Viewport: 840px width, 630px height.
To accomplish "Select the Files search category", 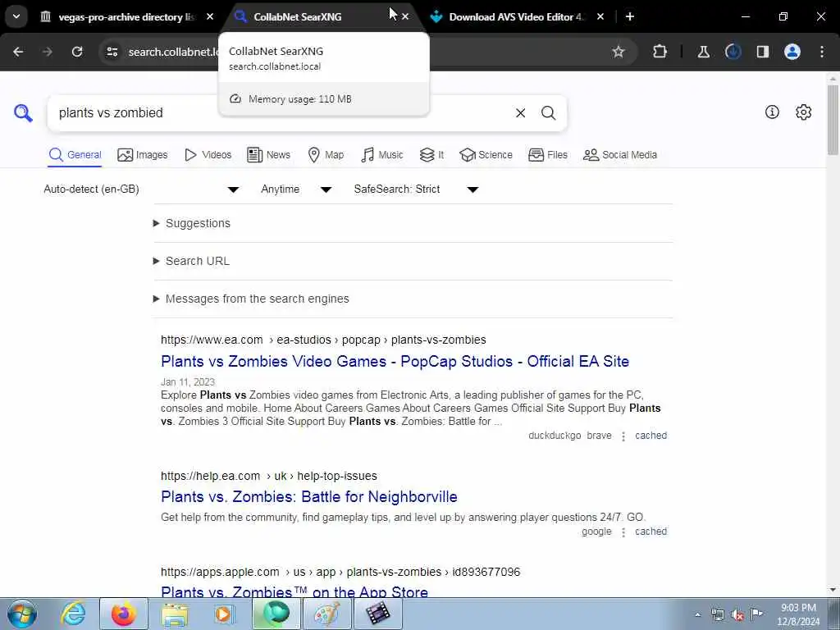I will coord(547,155).
